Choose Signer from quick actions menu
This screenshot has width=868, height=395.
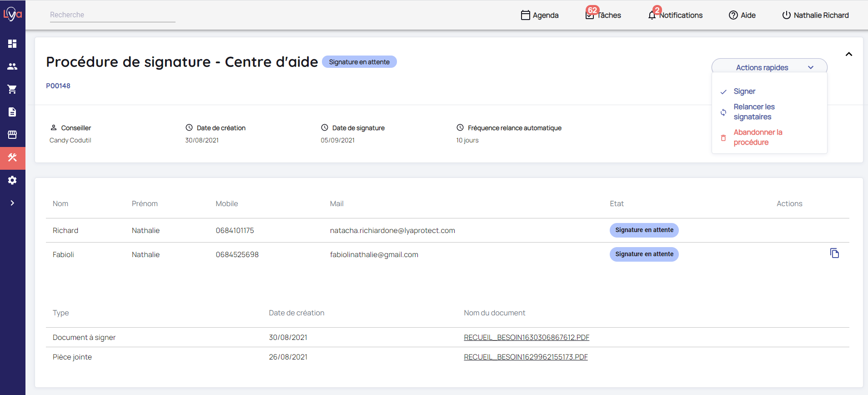744,91
